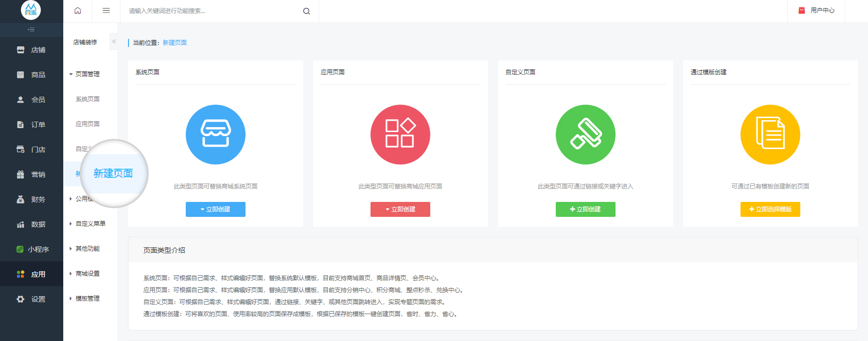Viewport: 868px width, 341px height.
Task: Collapse the secondary sidebar with double-chevron
Action: (x=114, y=42)
